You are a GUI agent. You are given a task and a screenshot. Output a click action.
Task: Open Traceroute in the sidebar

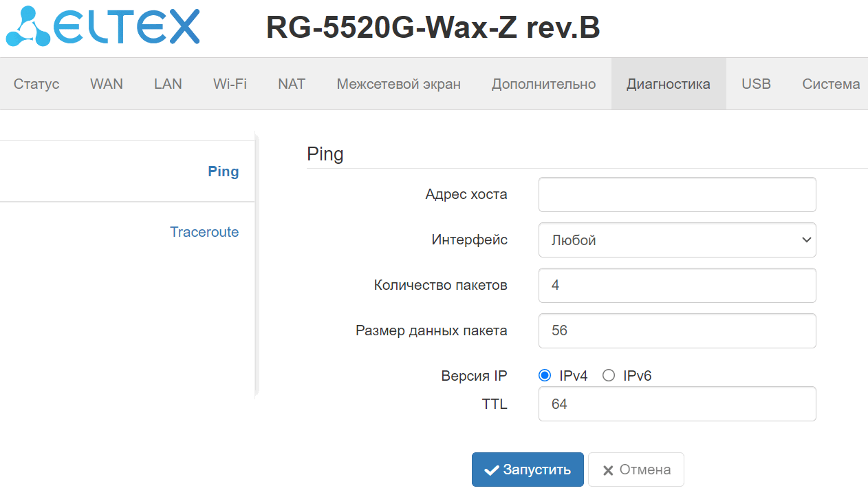pyautogui.click(x=204, y=232)
